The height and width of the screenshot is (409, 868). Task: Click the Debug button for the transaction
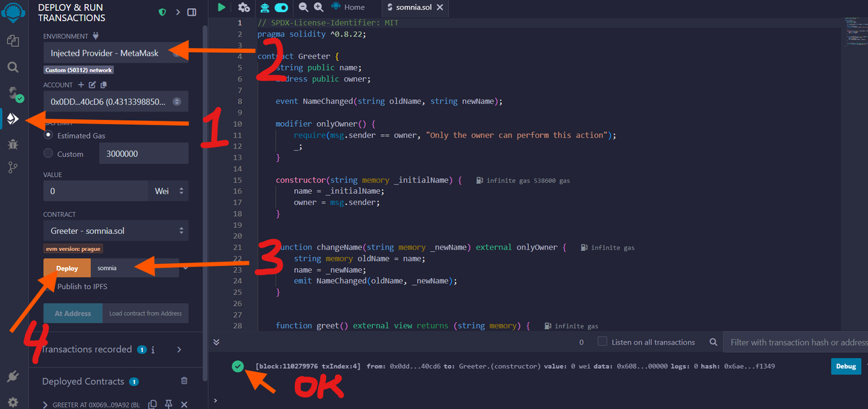846,366
